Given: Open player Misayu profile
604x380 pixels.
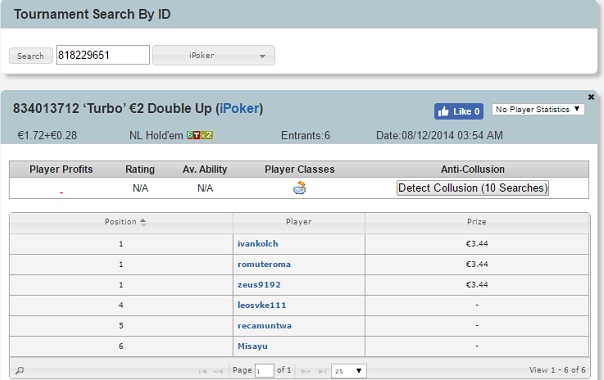Looking at the screenshot, I should 252,346.
